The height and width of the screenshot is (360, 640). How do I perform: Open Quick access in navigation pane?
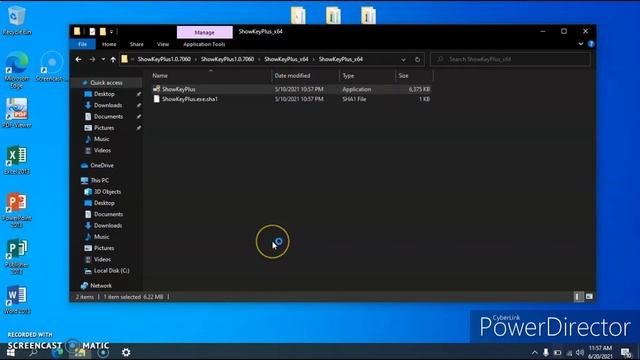tap(106, 82)
